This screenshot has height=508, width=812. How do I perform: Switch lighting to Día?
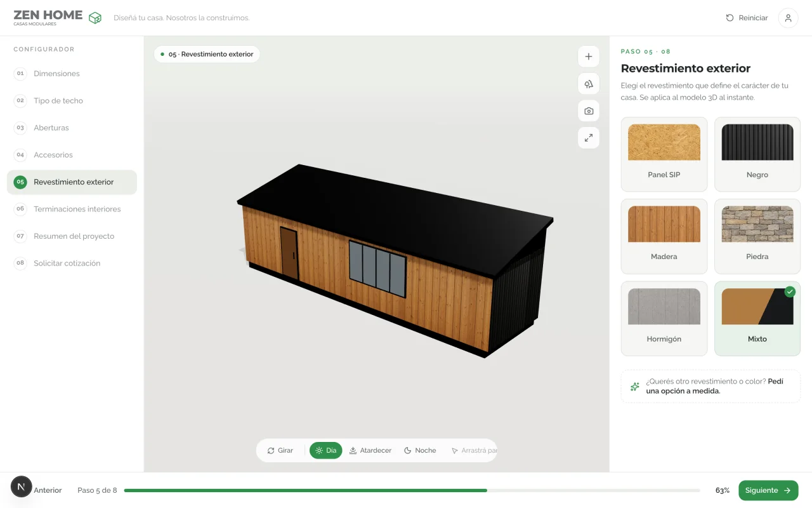(x=326, y=450)
